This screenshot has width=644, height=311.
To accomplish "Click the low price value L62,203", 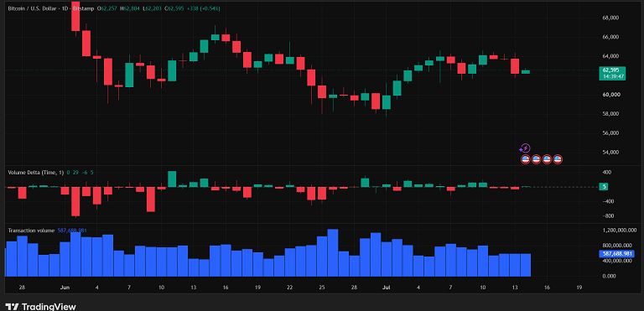I will click(x=153, y=8).
